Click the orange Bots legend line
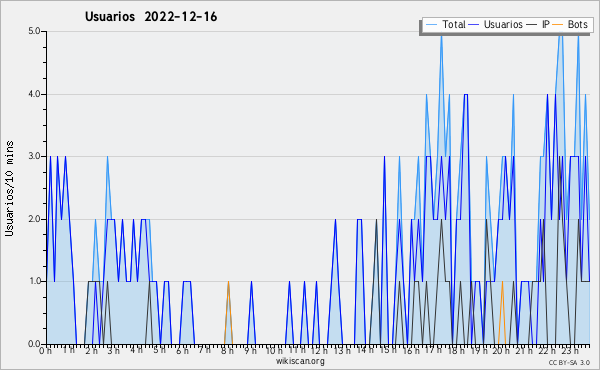 [558, 25]
